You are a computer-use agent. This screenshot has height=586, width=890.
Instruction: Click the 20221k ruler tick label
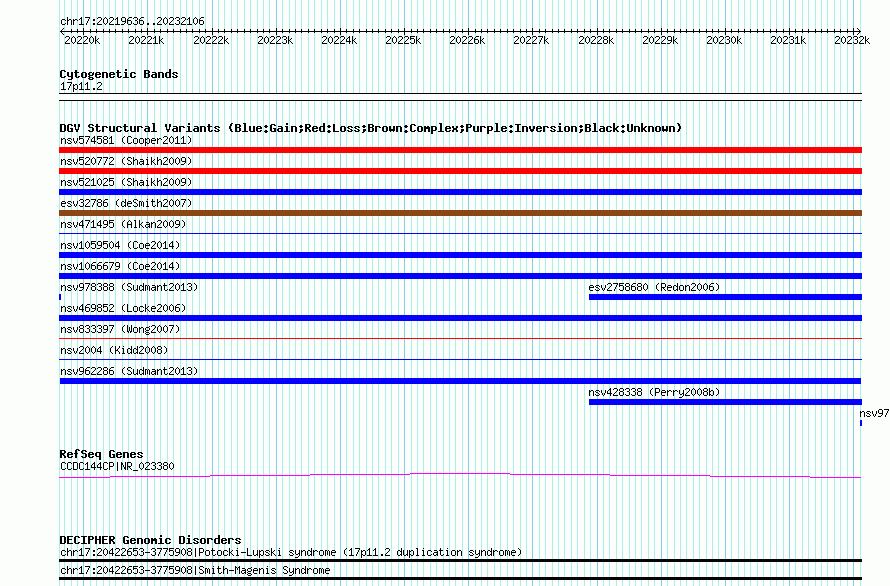coord(146,40)
